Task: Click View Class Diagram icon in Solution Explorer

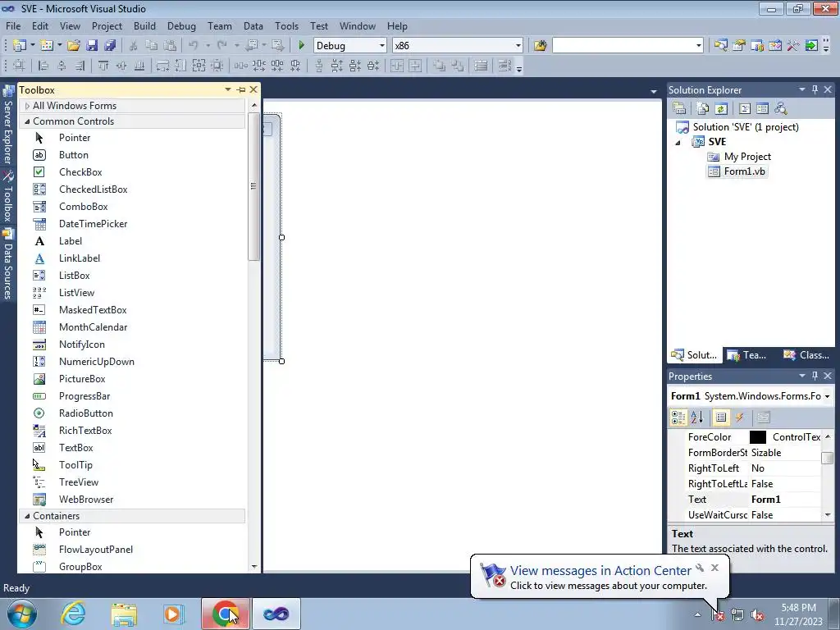Action: [781, 109]
